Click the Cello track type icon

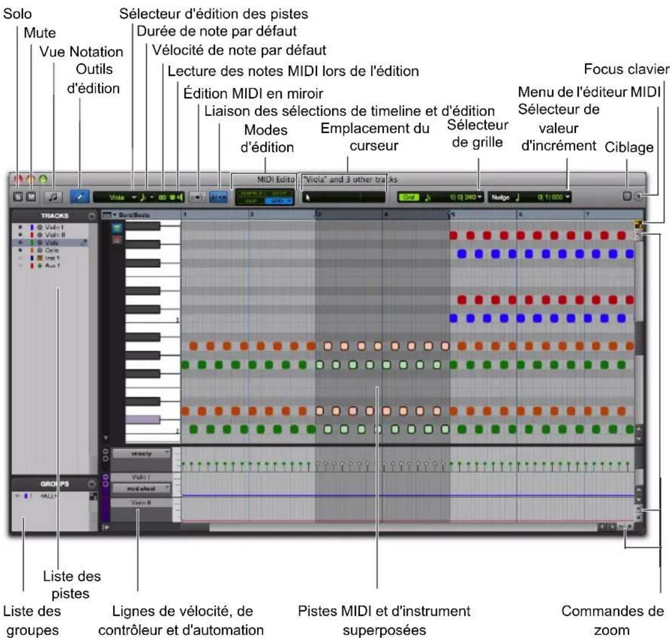point(40,250)
